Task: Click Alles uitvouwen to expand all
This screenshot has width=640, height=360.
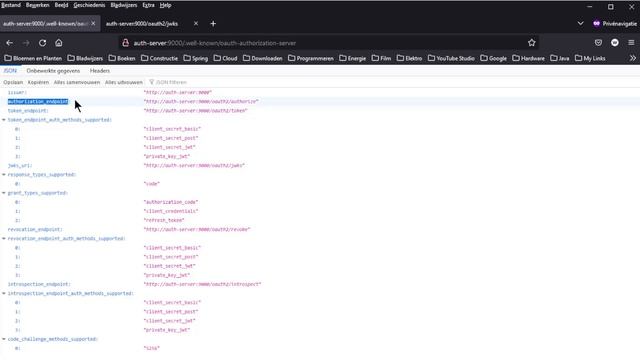Action: [x=124, y=82]
